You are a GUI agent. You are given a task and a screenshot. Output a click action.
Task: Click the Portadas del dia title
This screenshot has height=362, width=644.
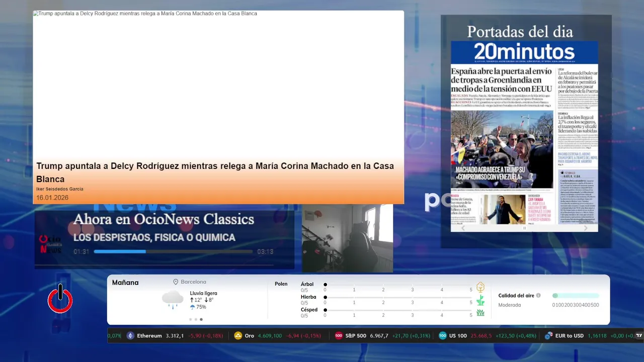(520, 32)
